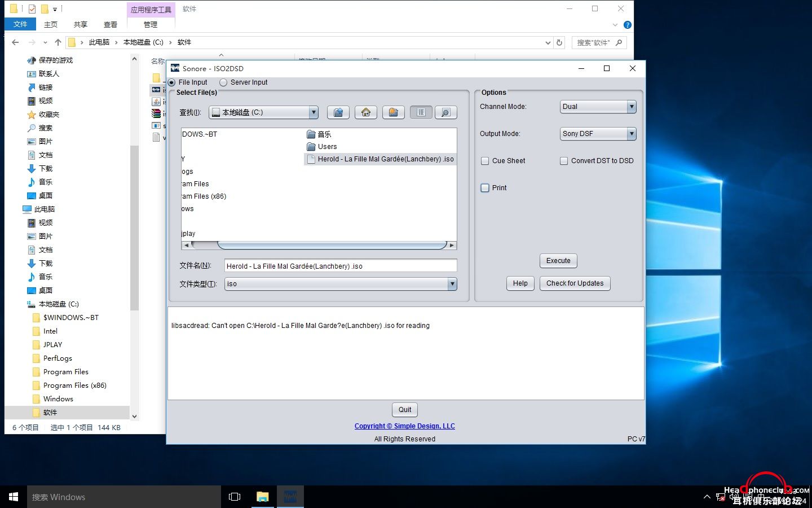
Task: Open 保存的游戏 in Explorer sidebar
Action: [x=50, y=60]
